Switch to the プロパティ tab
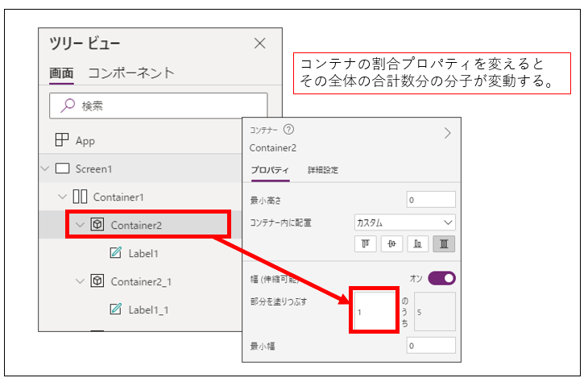588x382 pixels. coord(270,170)
